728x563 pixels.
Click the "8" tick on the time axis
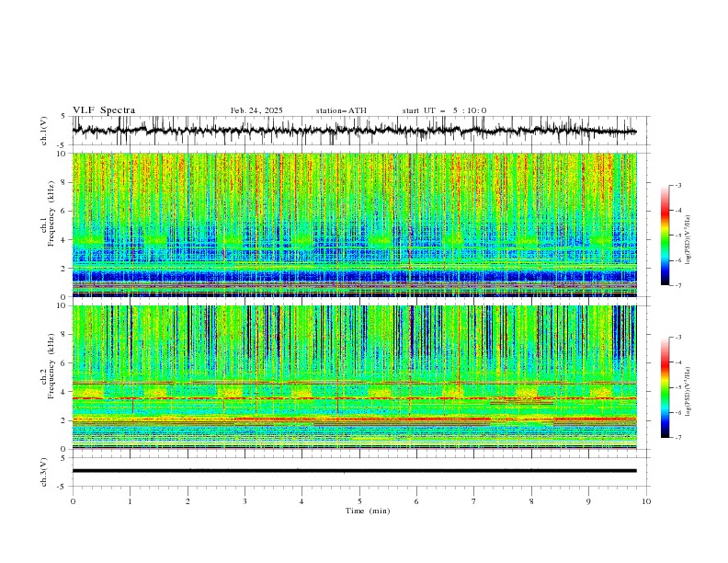(x=531, y=501)
